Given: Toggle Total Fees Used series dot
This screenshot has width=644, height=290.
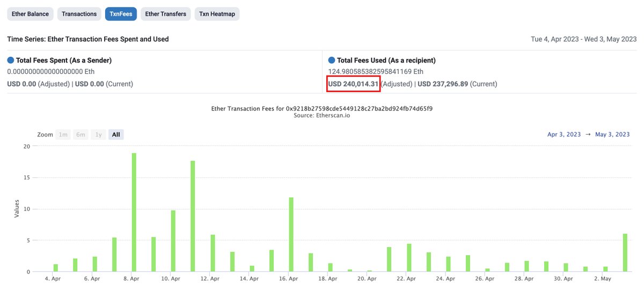Looking at the screenshot, I should pyautogui.click(x=331, y=61).
